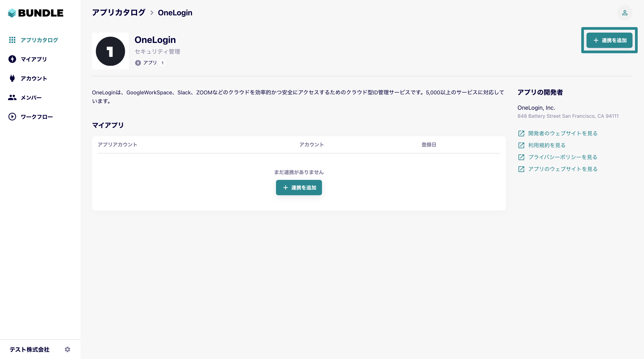Click the アプリカタログ grid icon
Image resolution: width=644 pixels, height=359 pixels.
(x=12, y=40)
